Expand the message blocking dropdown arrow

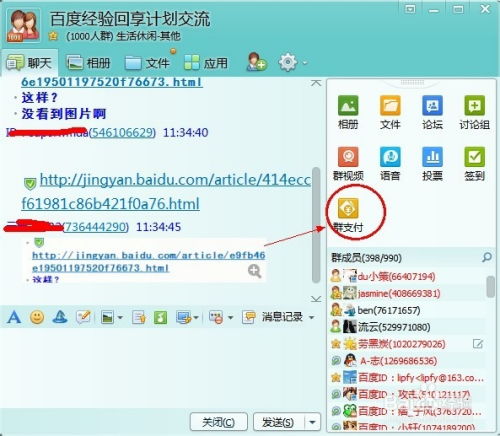pos(230,317)
